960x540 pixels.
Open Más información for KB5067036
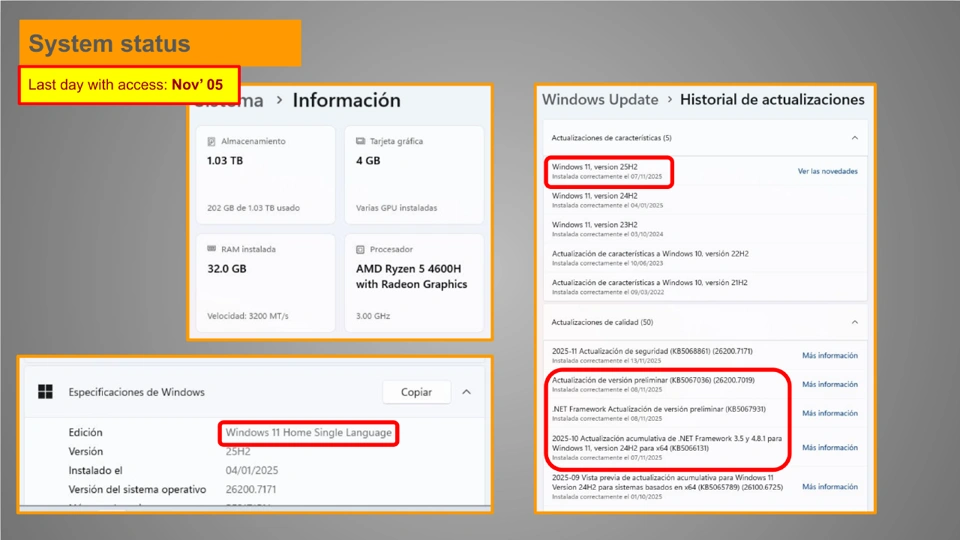point(830,384)
